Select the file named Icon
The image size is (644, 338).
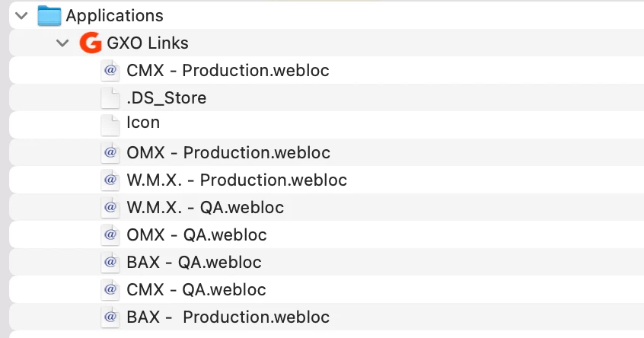[143, 123]
